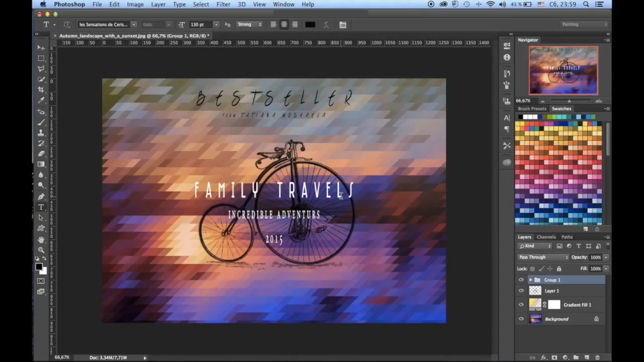Open the Opacity slider dropdown arrow
The height and width of the screenshot is (362, 644).
[606, 257]
